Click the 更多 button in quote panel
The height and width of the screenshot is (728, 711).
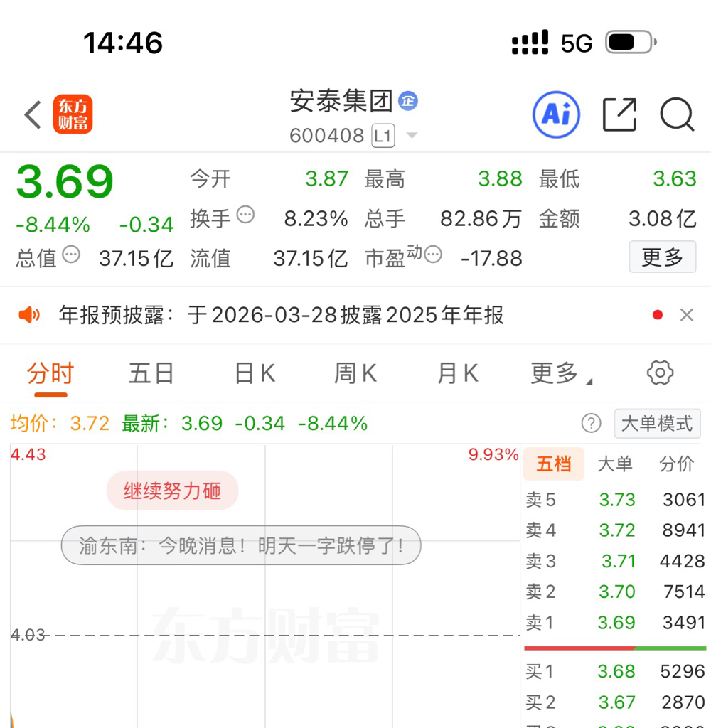pyautogui.click(x=663, y=257)
